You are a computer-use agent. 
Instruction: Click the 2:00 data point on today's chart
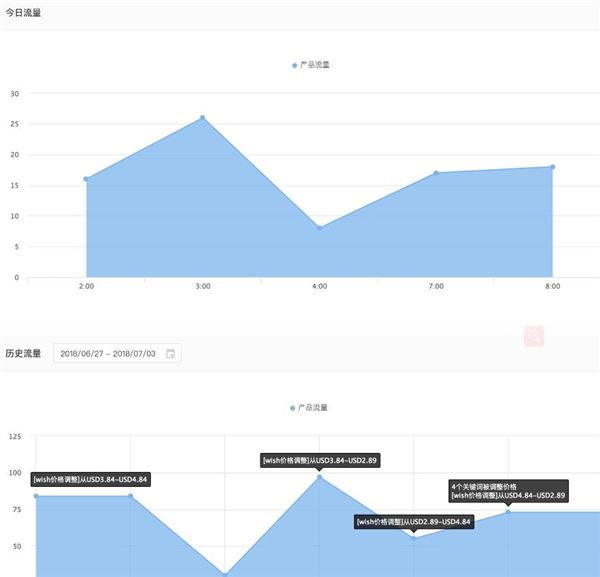coord(86,179)
